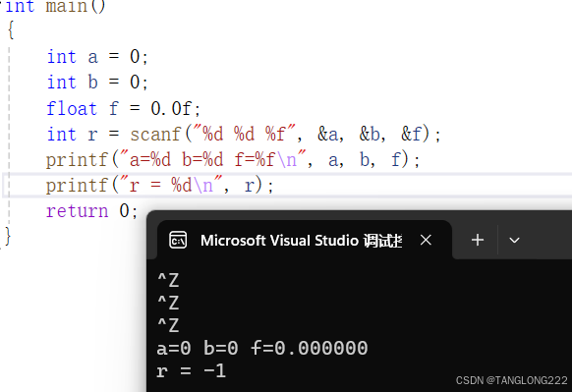Click the 'return 0;' statement
This screenshot has height=392, width=572.
tap(92, 211)
